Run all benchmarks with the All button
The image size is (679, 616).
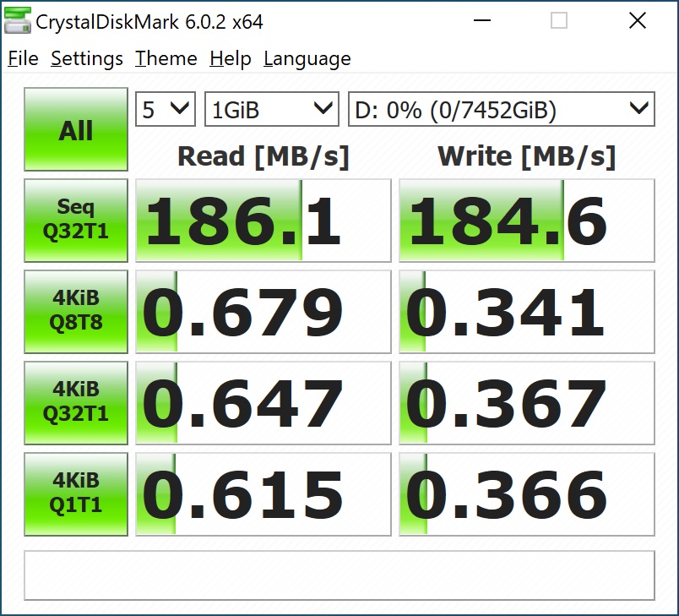click(76, 129)
